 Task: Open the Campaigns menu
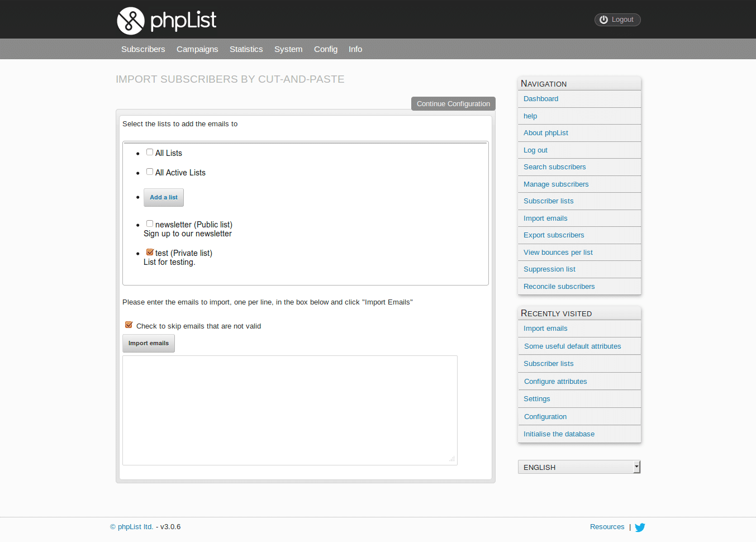(197, 49)
